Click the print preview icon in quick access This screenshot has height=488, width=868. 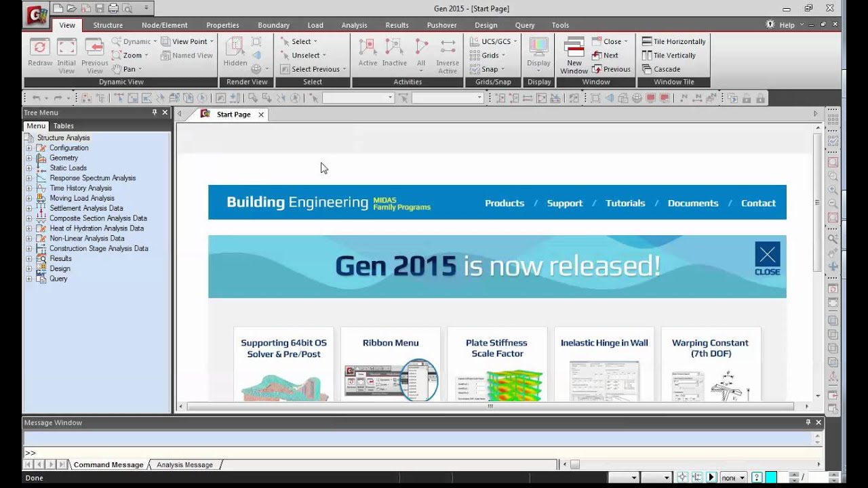[127, 8]
